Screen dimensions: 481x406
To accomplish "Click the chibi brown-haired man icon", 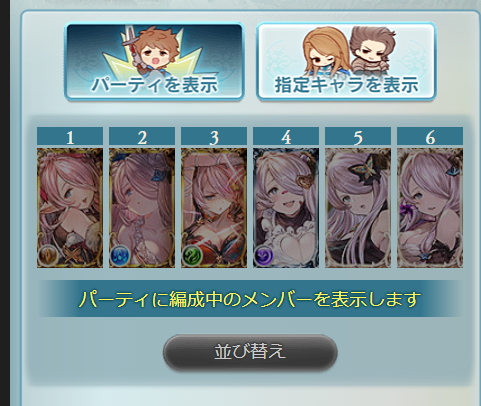I will [x=373, y=52].
